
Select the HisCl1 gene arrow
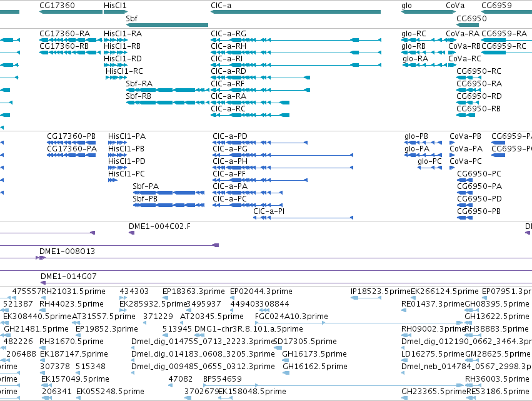coord(116,12)
